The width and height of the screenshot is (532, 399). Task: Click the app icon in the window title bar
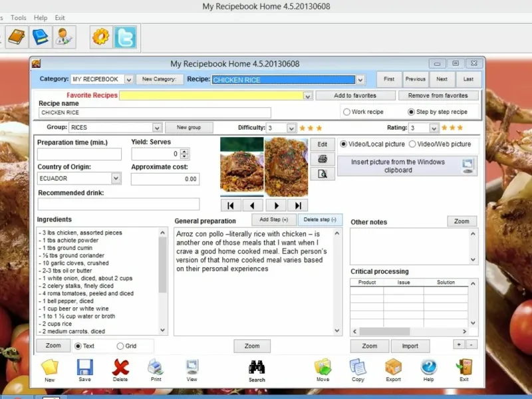tap(37, 63)
